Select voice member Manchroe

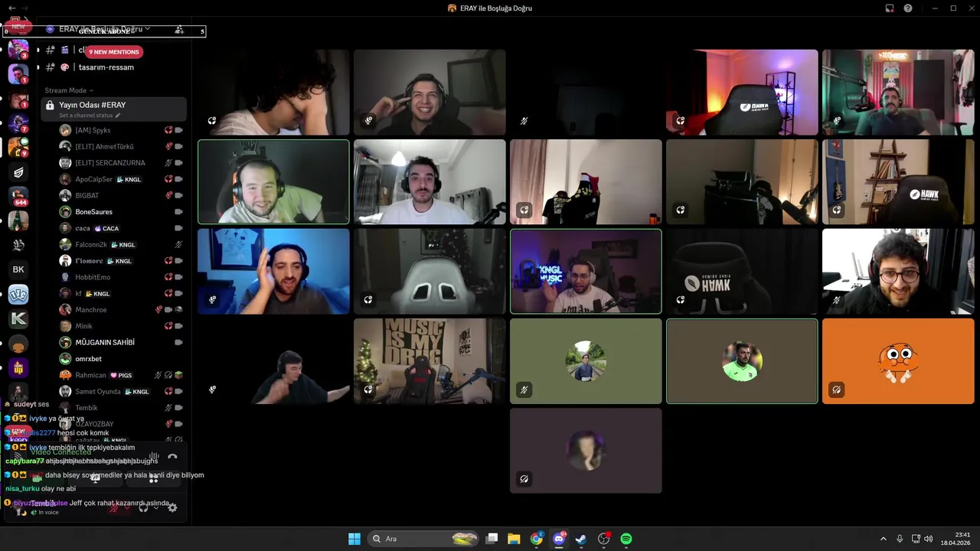coord(121,310)
